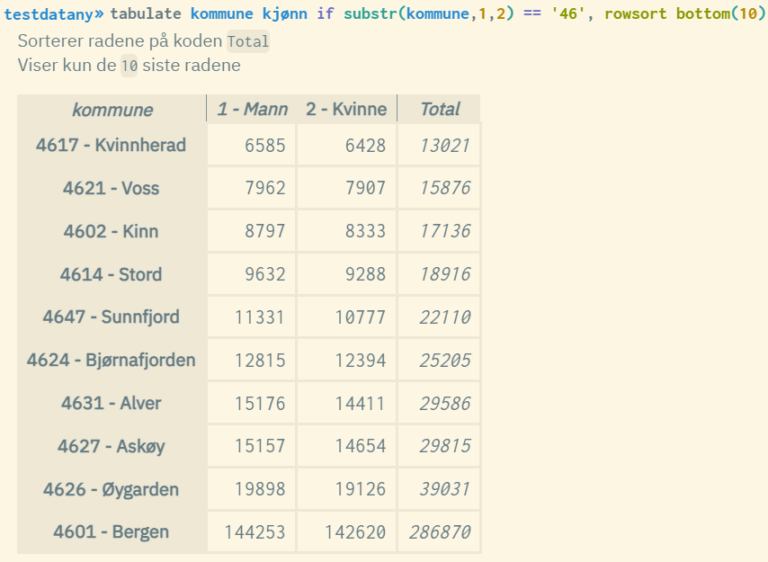Click the "Total" code badge in sort message
This screenshot has width=768, height=562.
[x=248, y=42]
